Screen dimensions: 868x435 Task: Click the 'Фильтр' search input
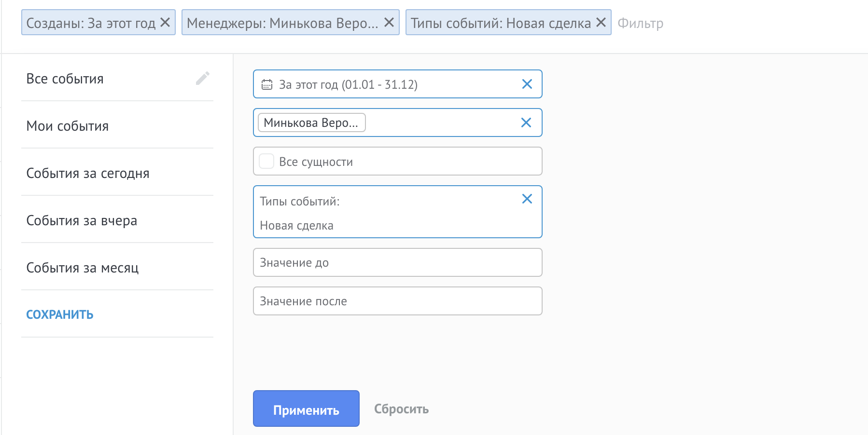(x=641, y=23)
